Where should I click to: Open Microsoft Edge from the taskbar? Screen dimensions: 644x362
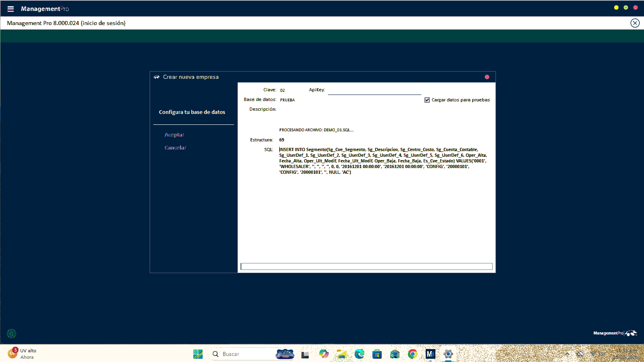[359, 354]
